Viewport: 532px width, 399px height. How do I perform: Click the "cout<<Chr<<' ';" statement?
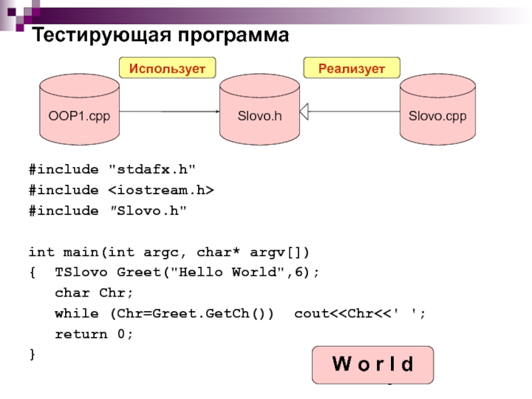pos(360,313)
